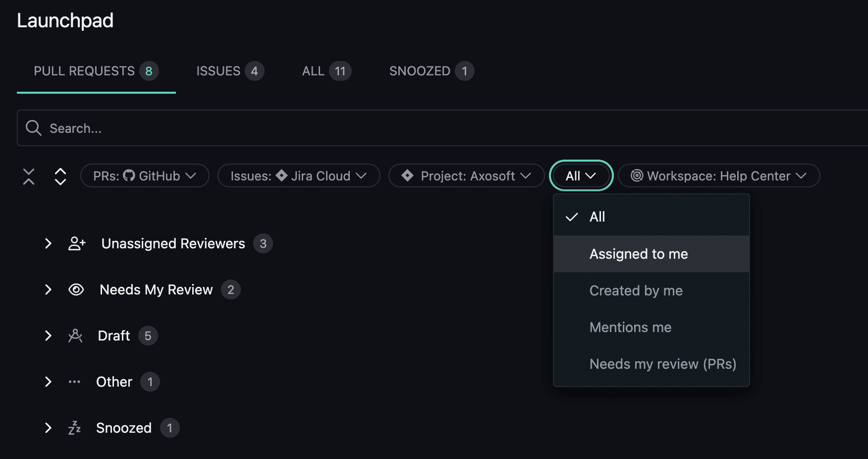Click the Snoozed zzz icon
The image size is (868, 459).
[74, 428]
